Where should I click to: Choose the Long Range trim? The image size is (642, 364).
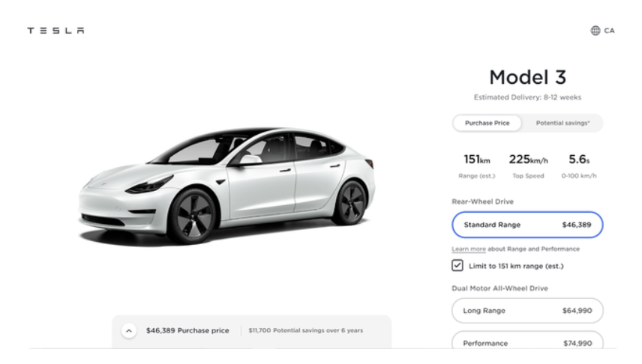pyautogui.click(x=527, y=310)
